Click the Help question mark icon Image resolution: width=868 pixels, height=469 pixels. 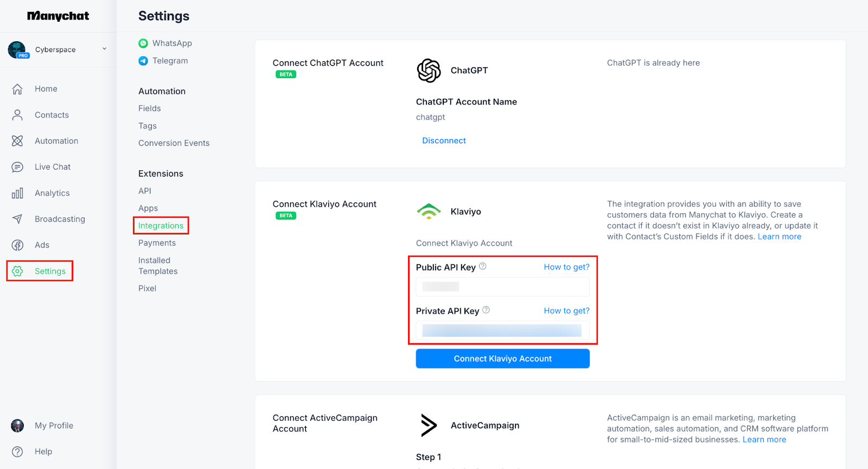pyautogui.click(x=17, y=452)
